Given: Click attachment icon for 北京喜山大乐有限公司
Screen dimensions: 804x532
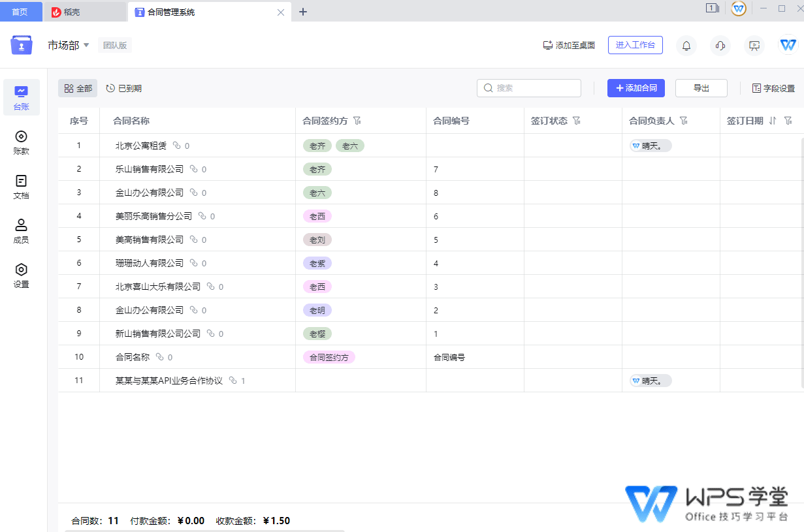Looking at the screenshot, I should click(210, 287).
